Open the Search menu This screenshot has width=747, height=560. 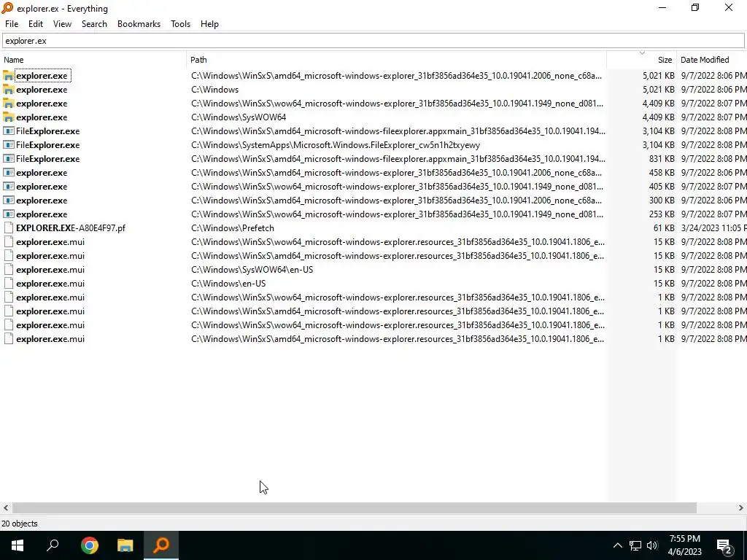(x=94, y=24)
